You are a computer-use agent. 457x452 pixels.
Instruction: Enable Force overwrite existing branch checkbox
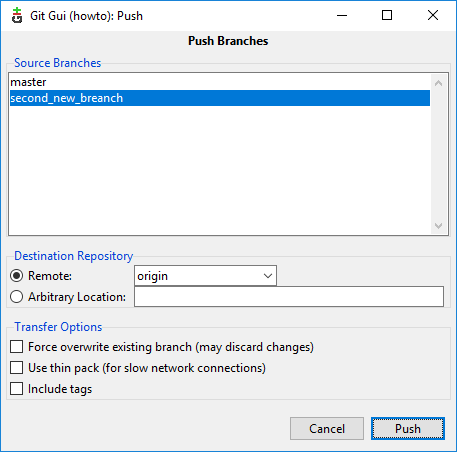point(16,347)
